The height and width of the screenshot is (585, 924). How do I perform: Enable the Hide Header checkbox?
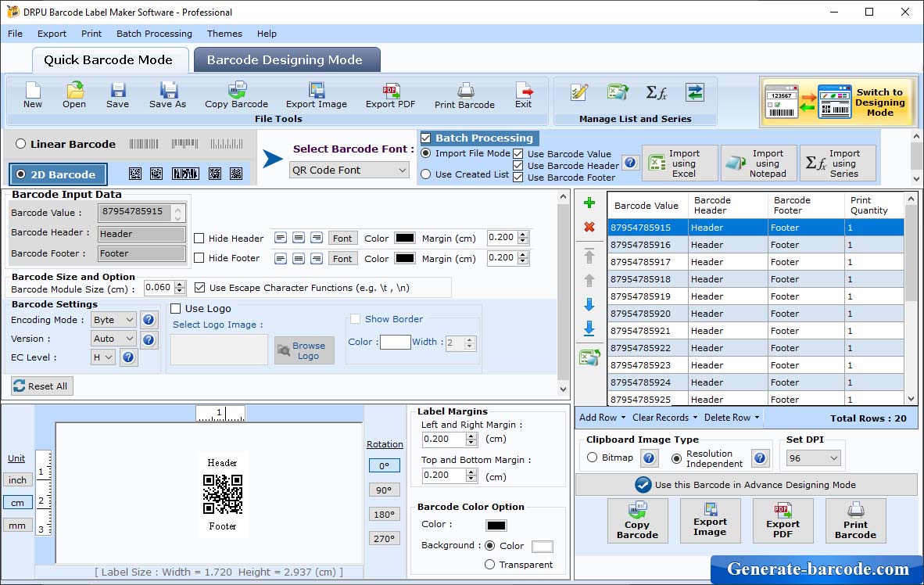[x=199, y=239]
